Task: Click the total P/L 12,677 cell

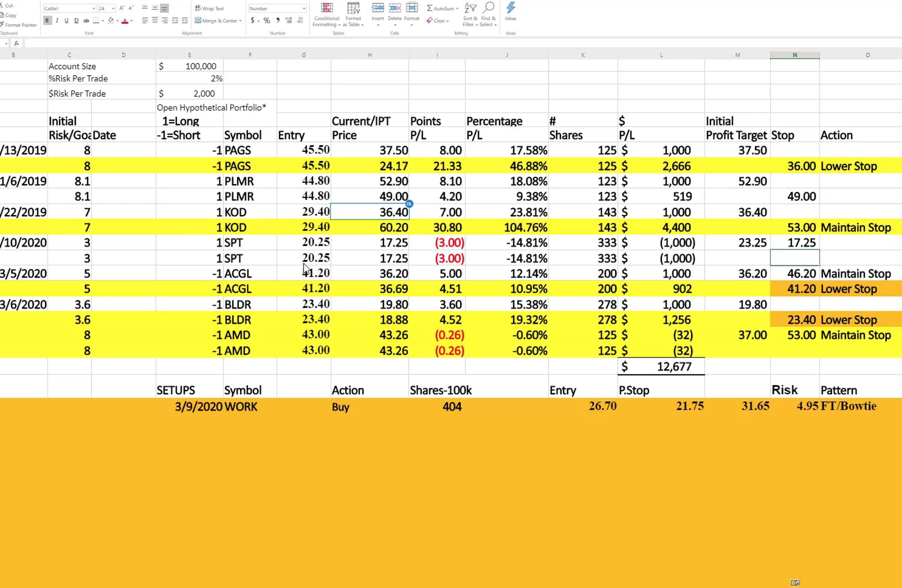Action: 661,366
